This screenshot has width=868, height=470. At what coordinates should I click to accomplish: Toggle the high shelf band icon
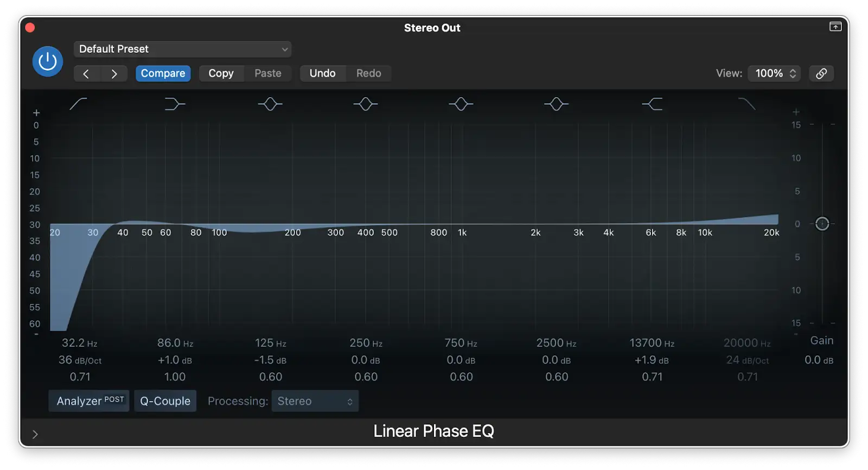[x=652, y=104]
